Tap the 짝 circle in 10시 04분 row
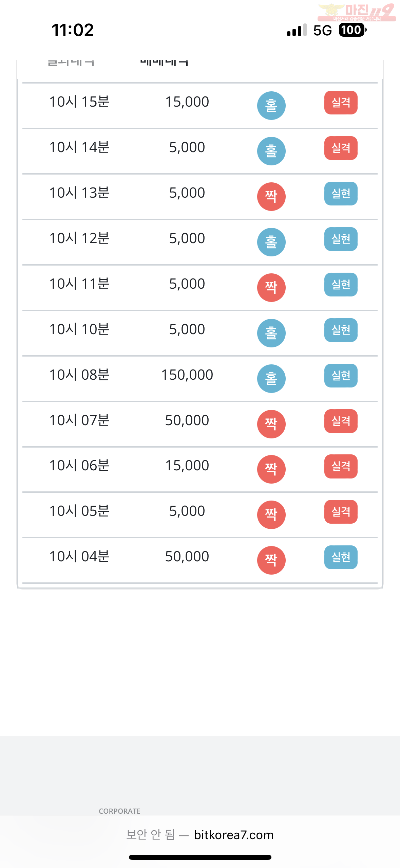 tap(271, 560)
